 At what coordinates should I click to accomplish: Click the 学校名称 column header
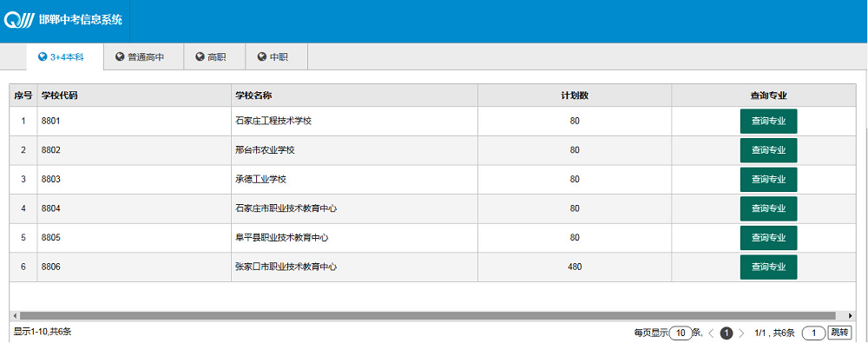tap(354, 96)
